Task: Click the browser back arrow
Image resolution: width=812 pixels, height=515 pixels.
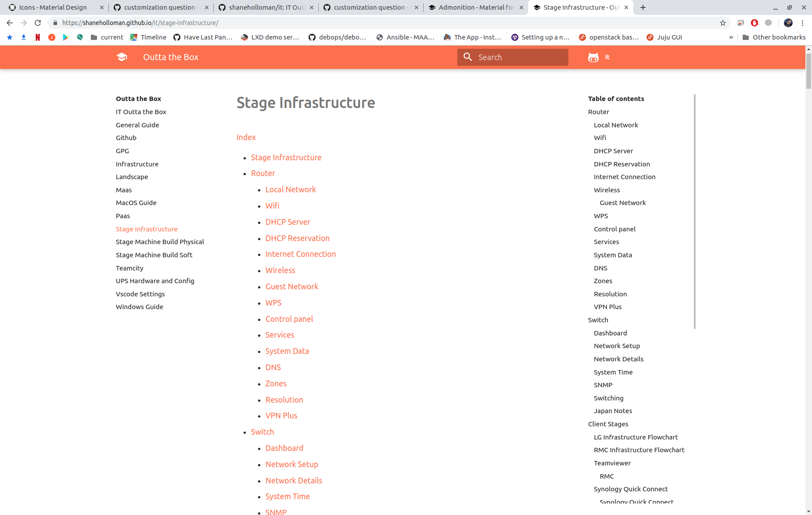Action: point(9,22)
